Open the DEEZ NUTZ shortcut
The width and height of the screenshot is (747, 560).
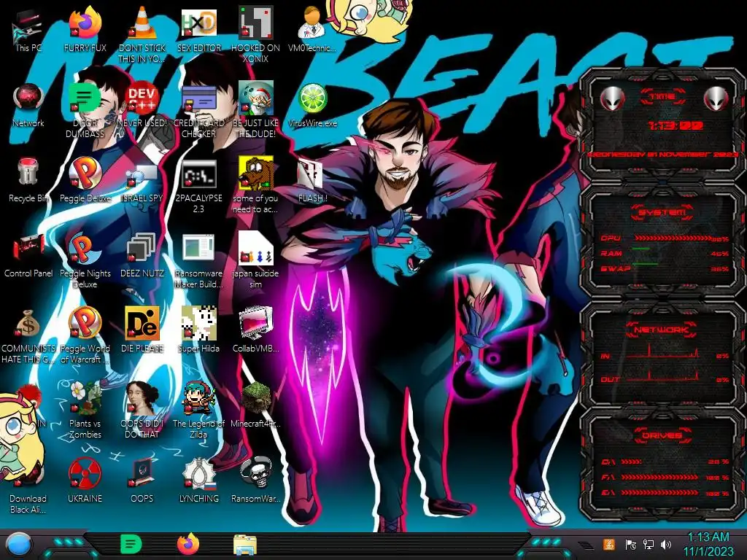[142, 255]
